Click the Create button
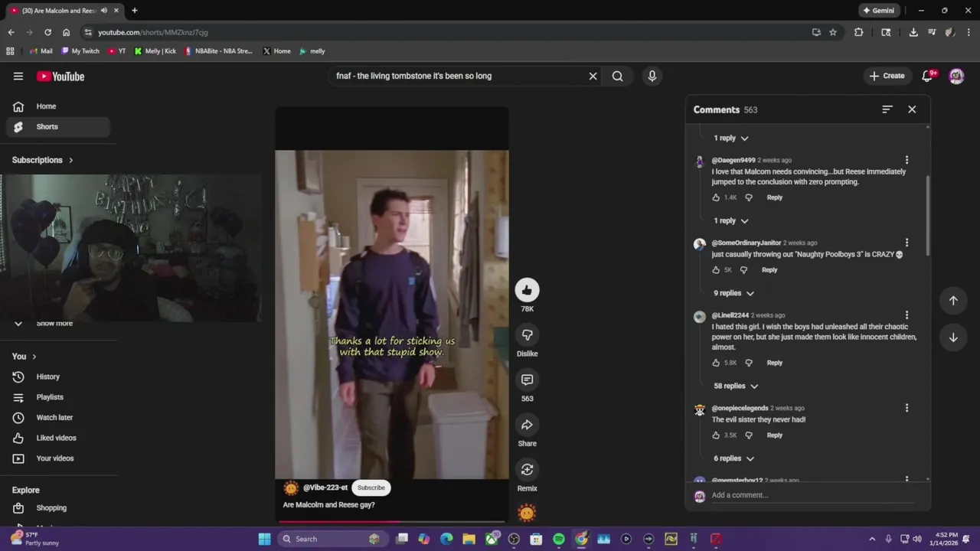The width and height of the screenshot is (980, 551). (x=887, y=76)
